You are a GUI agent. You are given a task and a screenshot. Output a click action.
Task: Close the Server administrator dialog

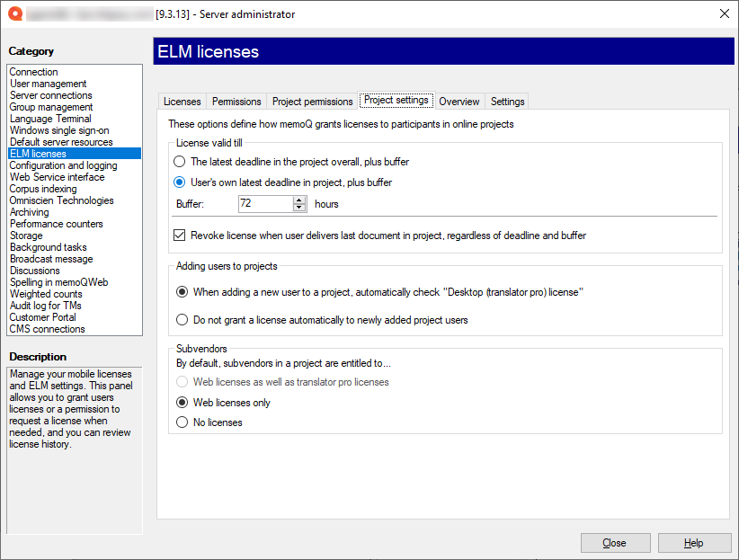(615, 543)
